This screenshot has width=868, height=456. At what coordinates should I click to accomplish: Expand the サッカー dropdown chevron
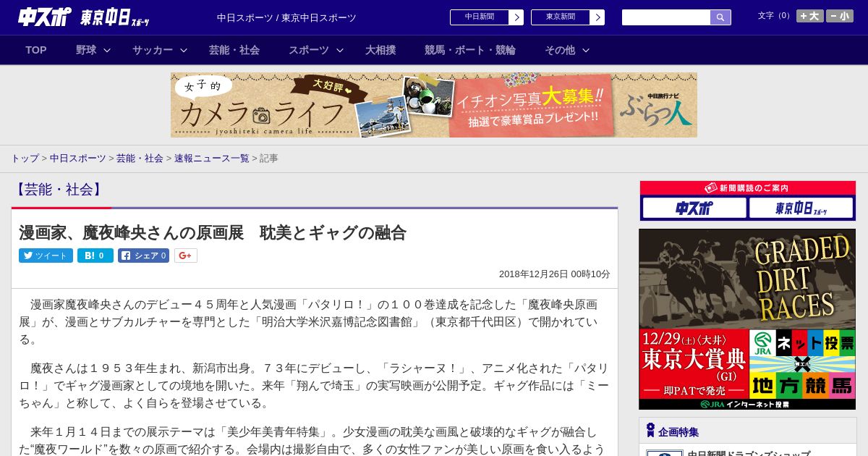pyautogui.click(x=184, y=50)
